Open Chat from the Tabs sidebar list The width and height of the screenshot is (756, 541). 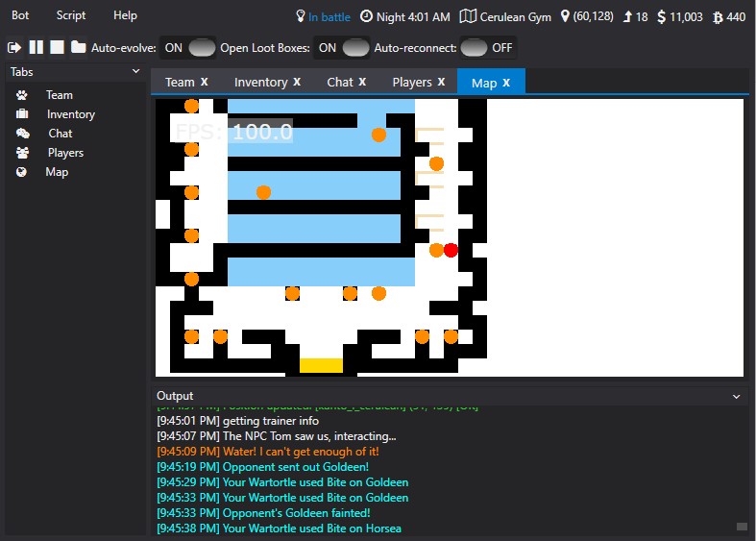click(x=61, y=133)
